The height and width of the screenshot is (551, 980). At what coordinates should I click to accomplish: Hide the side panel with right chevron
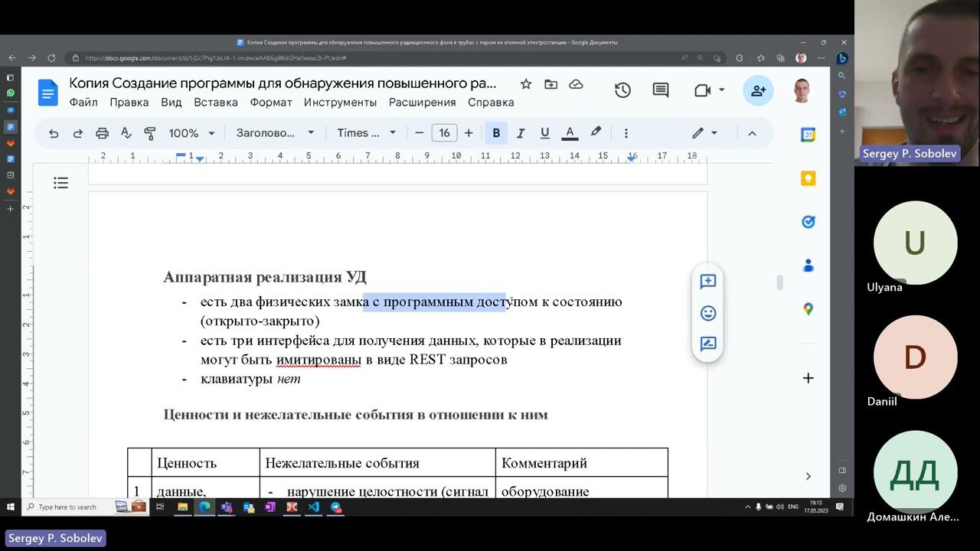pyautogui.click(x=808, y=476)
